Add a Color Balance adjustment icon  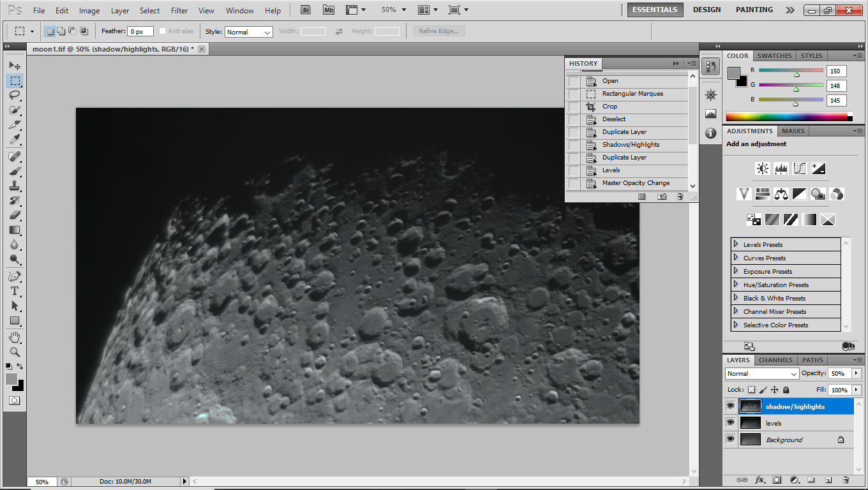point(781,193)
